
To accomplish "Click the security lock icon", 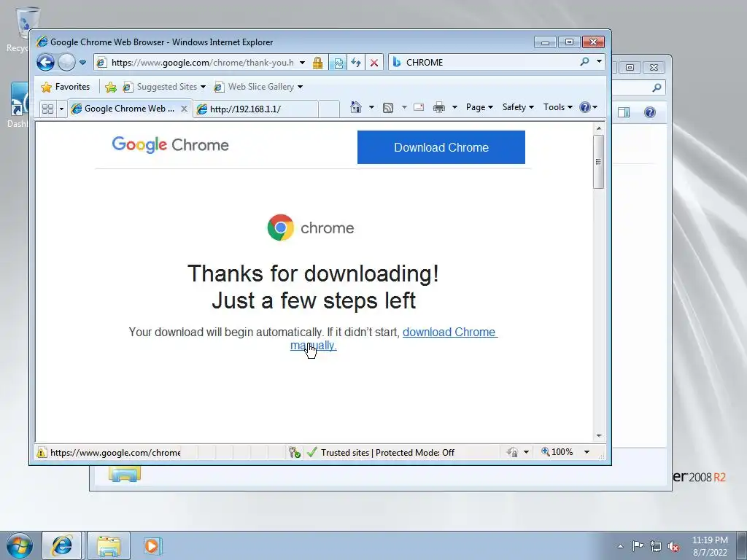I will coord(318,63).
